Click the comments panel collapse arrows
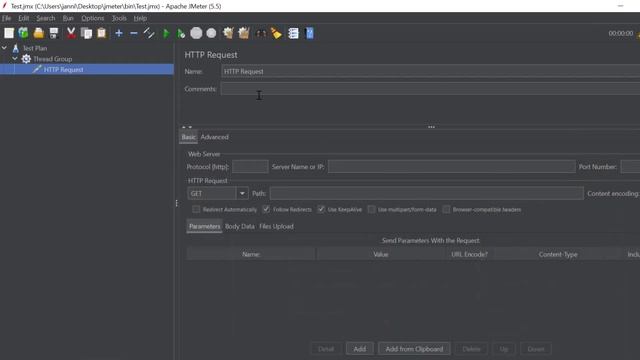The height and width of the screenshot is (360, 640). click(187, 127)
